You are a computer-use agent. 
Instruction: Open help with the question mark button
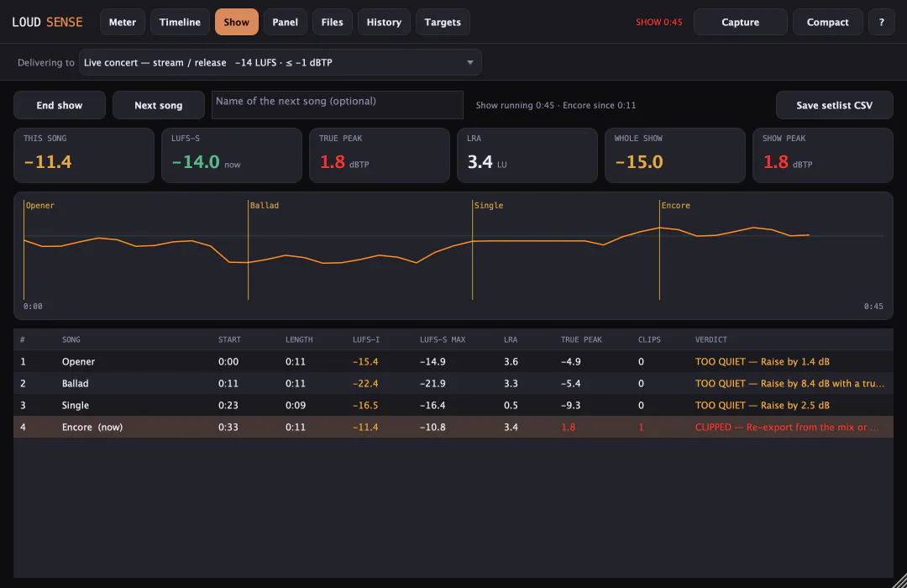tap(882, 22)
